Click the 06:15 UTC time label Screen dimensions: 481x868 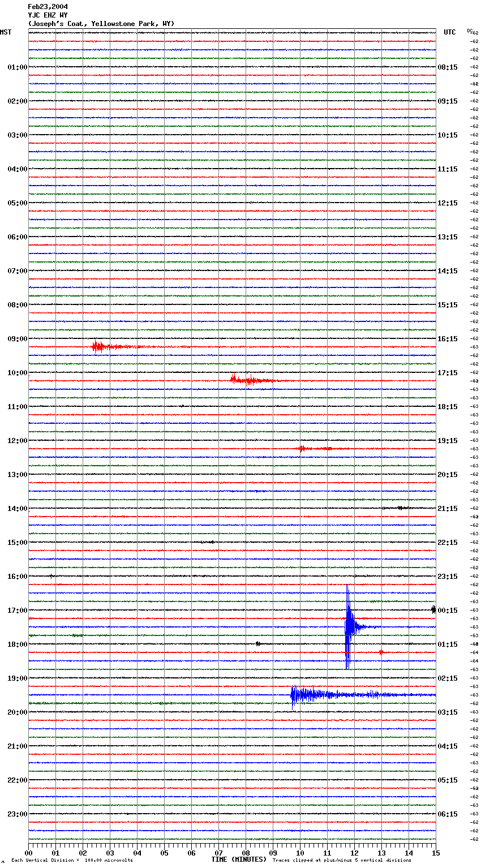pyautogui.click(x=448, y=814)
